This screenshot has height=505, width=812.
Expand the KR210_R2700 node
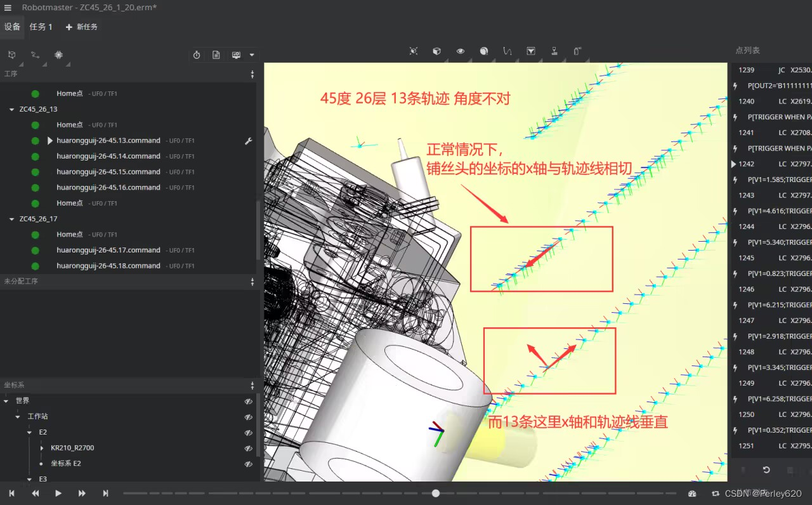[42, 448]
